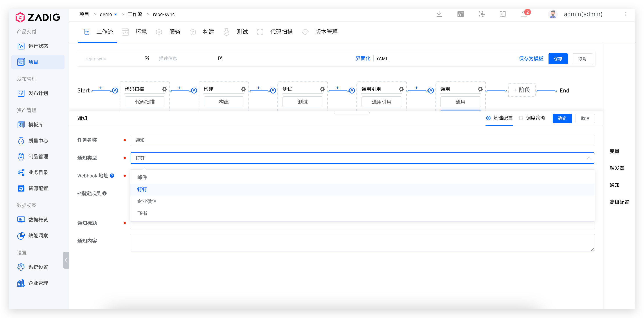Click the blue 保存 button
Screen dimensions: 644x318
(x=558, y=59)
